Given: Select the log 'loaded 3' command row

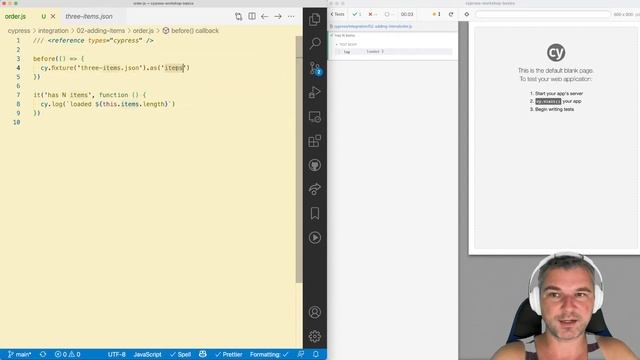Looking at the screenshot, I should tap(393, 52).
